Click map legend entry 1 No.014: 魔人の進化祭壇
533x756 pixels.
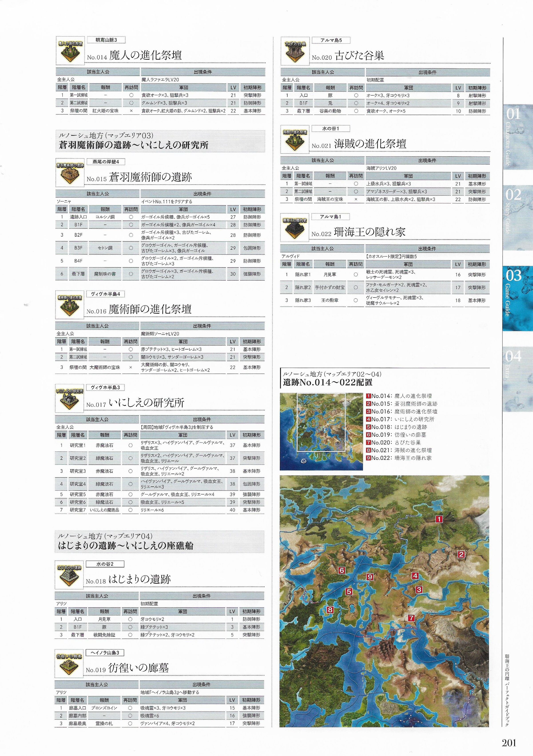coord(399,396)
